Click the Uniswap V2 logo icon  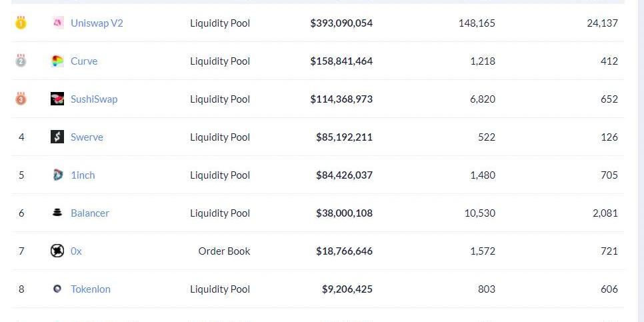[57, 23]
